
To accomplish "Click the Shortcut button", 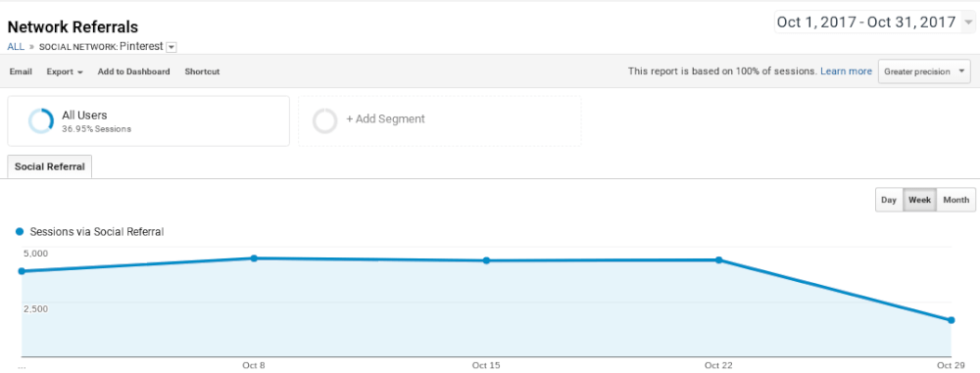I will coord(202,71).
